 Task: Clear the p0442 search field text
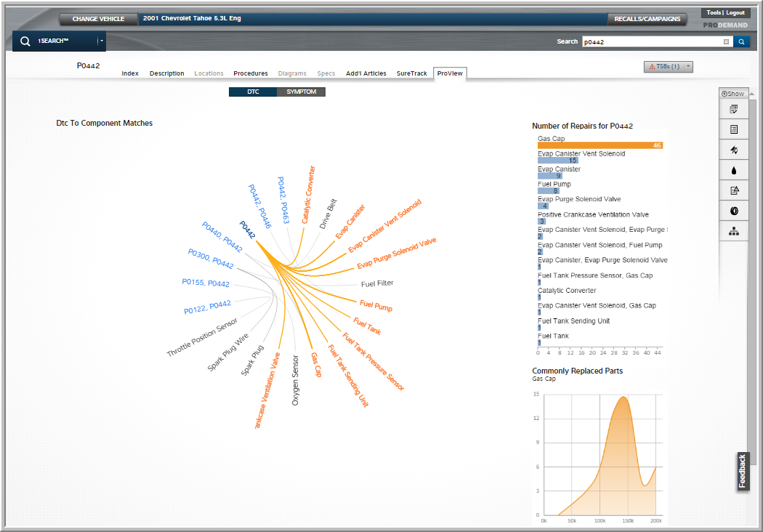[x=726, y=42]
